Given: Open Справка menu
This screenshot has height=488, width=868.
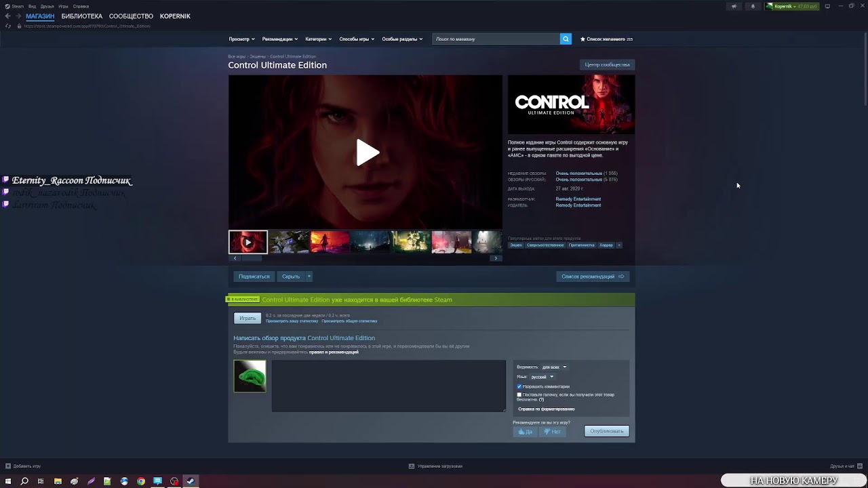Looking at the screenshot, I should pyautogui.click(x=81, y=6).
